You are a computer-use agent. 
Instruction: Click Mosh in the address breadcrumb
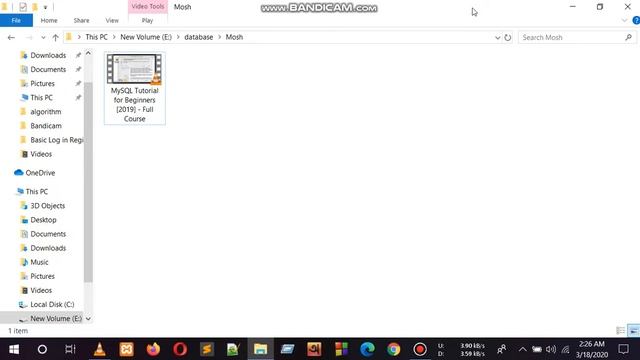tap(234, 37)
